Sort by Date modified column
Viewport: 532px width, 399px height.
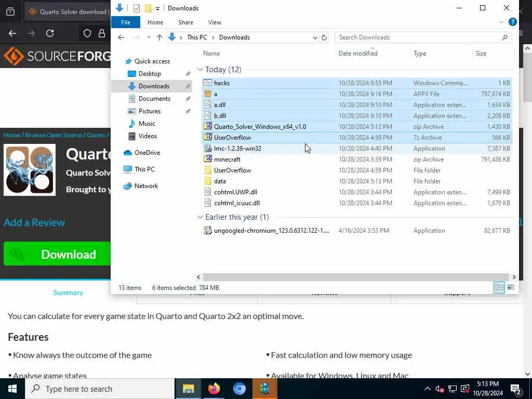[358, 54]
